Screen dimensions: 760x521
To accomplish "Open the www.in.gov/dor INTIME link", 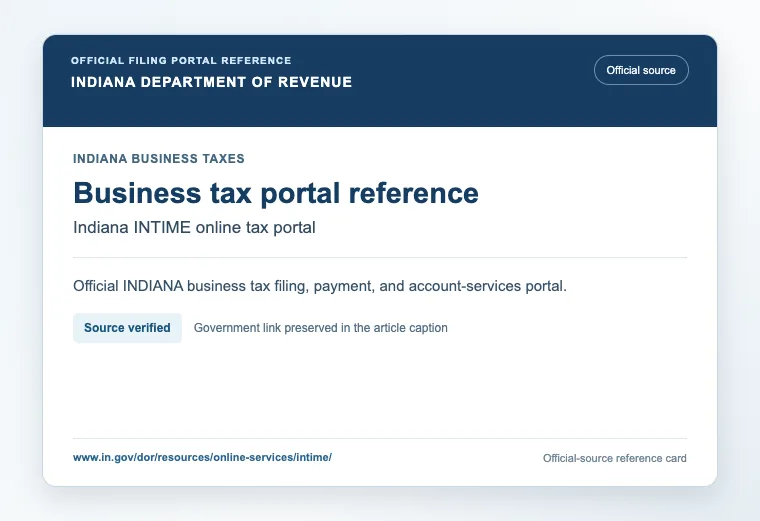I will pos(202,457).
